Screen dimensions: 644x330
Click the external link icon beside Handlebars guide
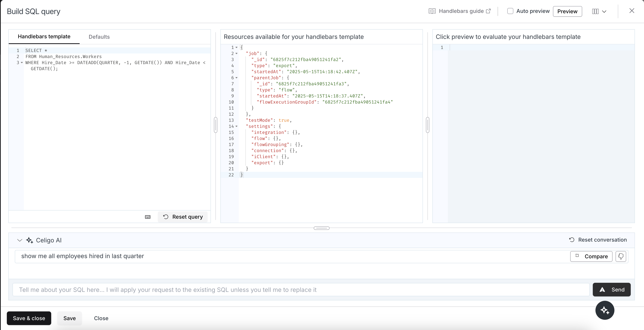[488, 11]
